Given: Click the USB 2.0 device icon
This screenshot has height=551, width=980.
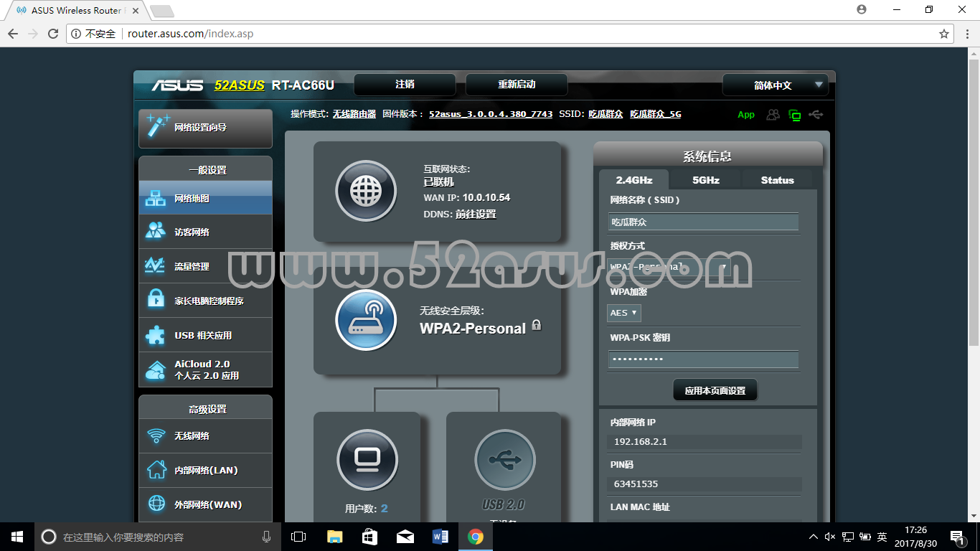Looking at the screenshot, I should point(505,460).
